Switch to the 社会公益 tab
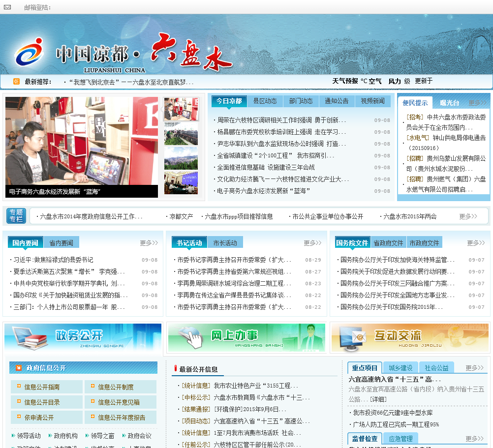The image size is (493, 448). (x=437, y=368)
